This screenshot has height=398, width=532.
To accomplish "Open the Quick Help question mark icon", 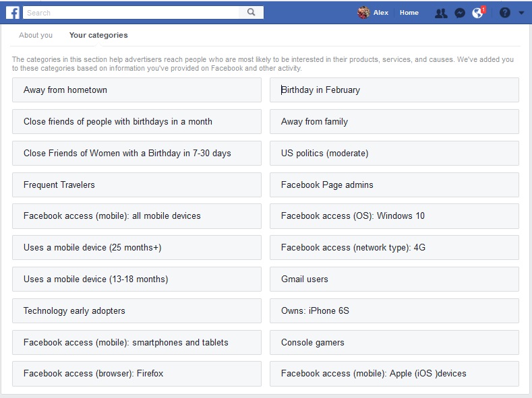I will tap(504, 13).
